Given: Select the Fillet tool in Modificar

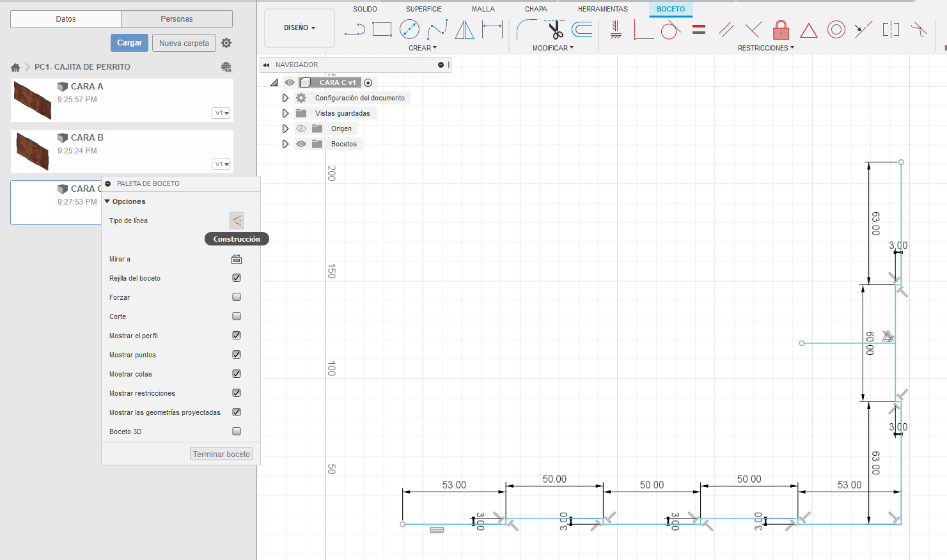Looking at the screenshot, I should pos(526,29).
